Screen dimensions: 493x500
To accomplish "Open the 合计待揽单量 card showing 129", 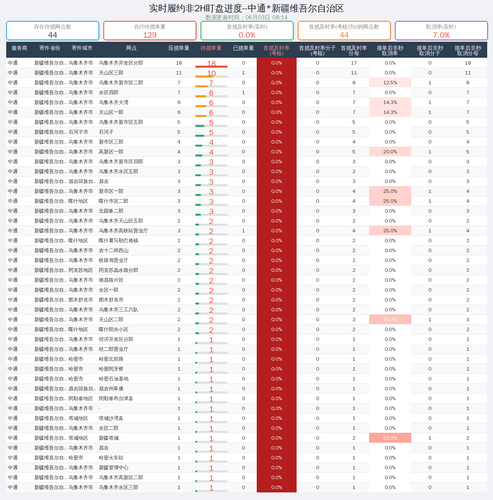I will pos(150,31).
